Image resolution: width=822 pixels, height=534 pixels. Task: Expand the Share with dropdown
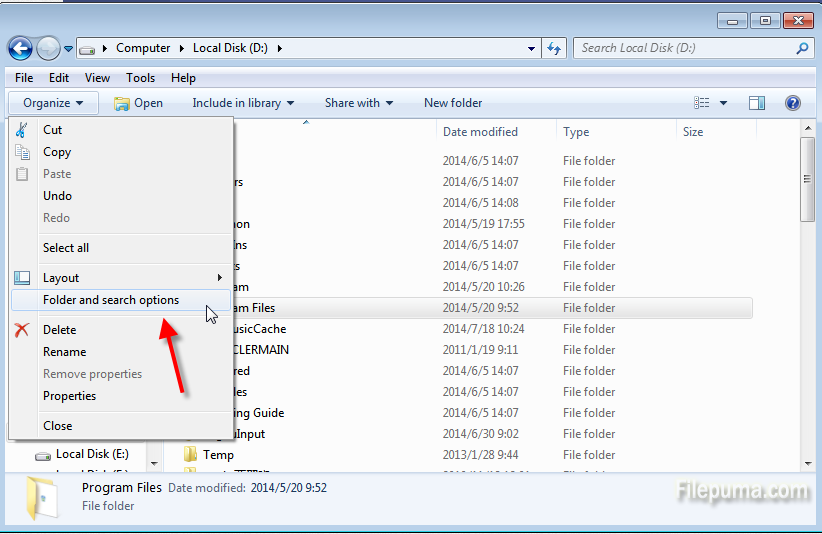click(x=358, y=103)
